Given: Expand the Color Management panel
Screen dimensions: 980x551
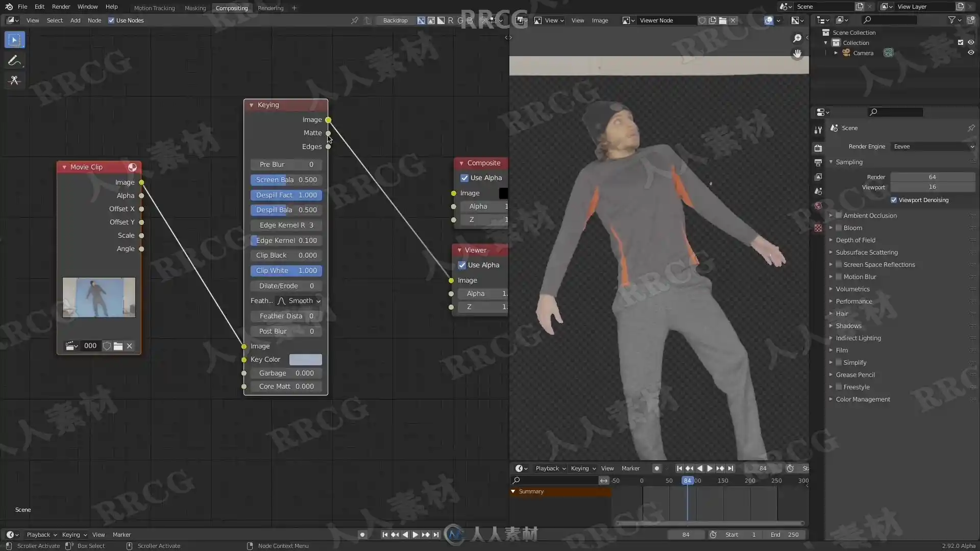Looking at the screenshot, I should click(863, 399).
